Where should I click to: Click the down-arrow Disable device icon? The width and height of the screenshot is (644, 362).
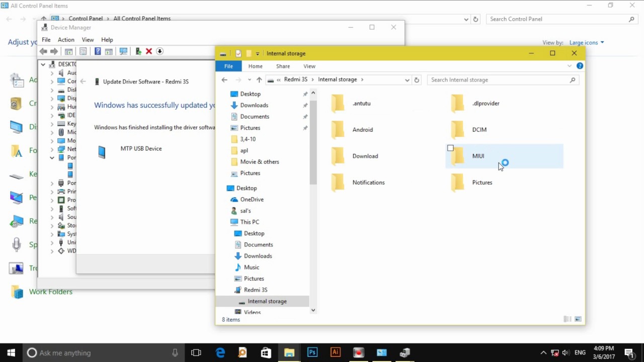coord(159,51)
